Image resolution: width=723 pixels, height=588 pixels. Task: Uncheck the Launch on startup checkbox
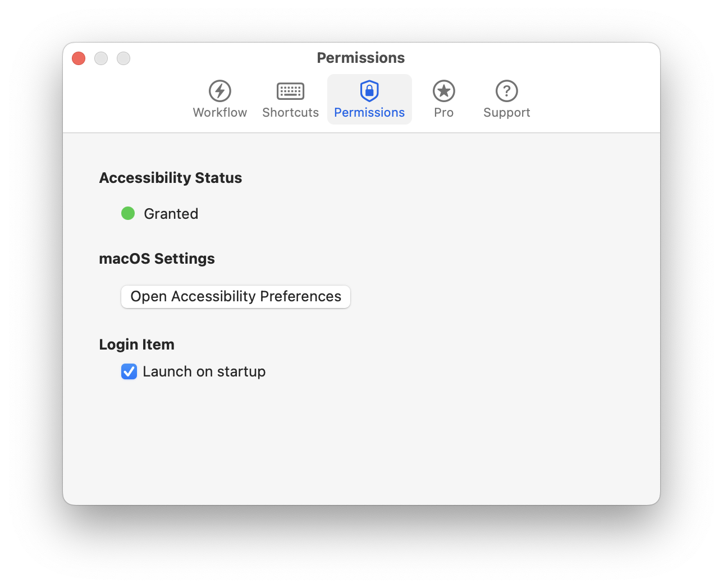pyautogui.click(x=129, y=371)
